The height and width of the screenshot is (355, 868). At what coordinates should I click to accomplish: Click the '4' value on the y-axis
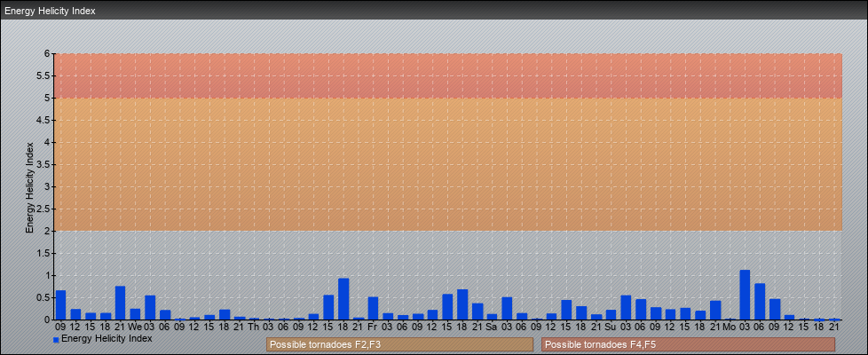point(48,142)
